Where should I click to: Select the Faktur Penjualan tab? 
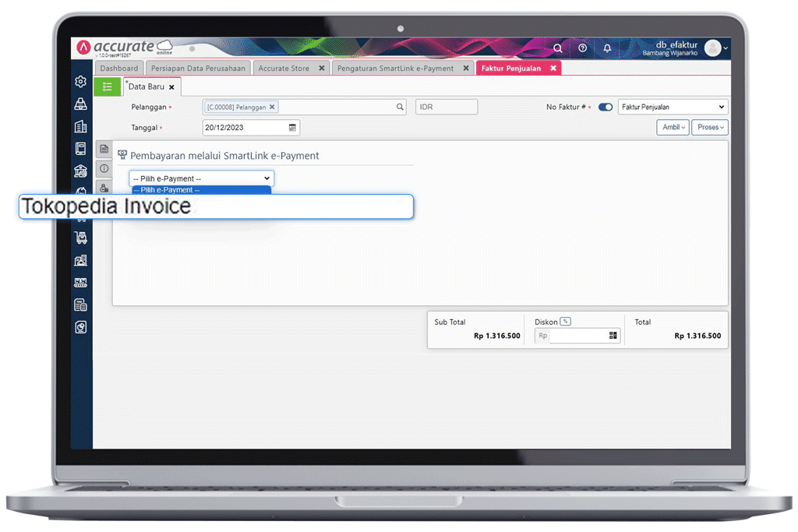511,68
